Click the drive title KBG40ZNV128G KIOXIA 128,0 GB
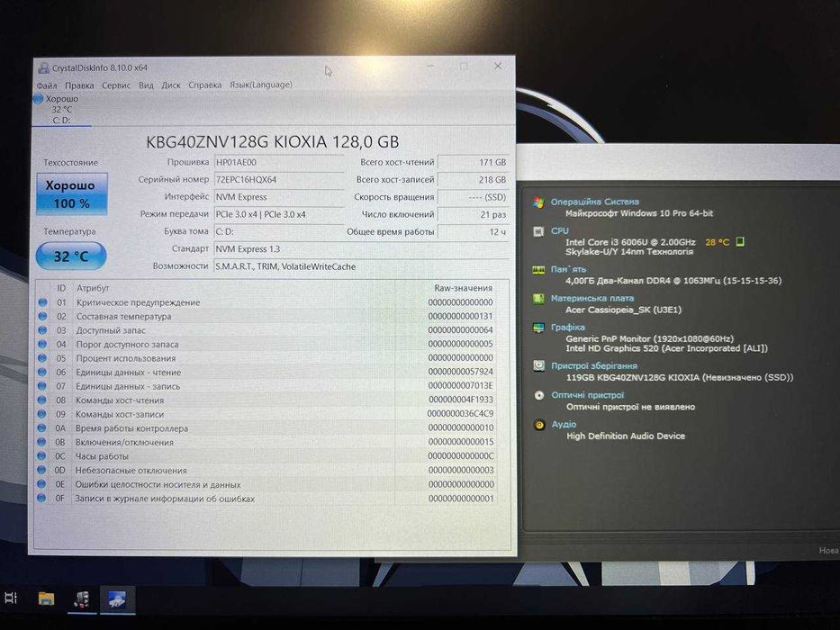The height and width of the screenshot is (630, 840). (x=273, y=142)
